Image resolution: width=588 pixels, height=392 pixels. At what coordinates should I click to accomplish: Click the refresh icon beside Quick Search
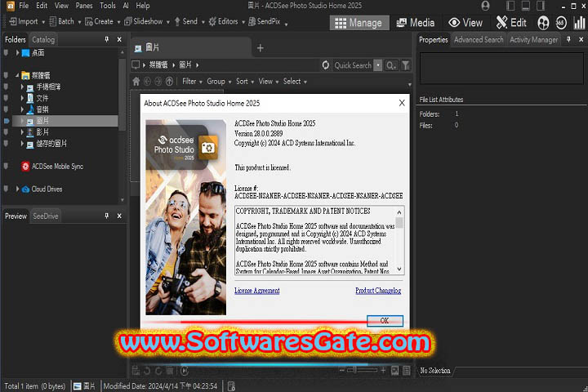326,65
